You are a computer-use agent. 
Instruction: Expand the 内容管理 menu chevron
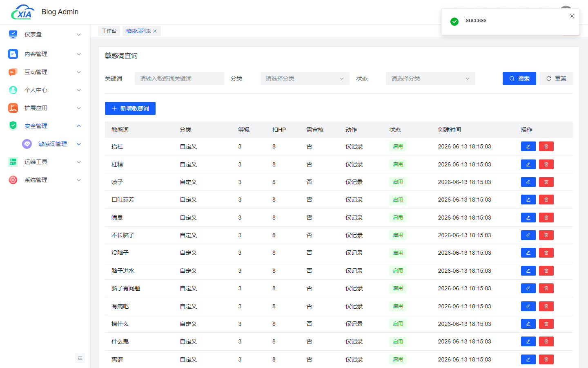point(79,54)
